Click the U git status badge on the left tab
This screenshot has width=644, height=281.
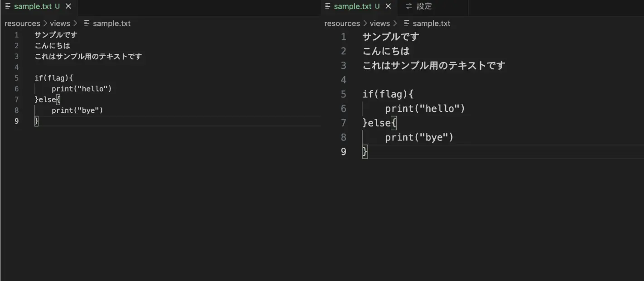[57, 6]
